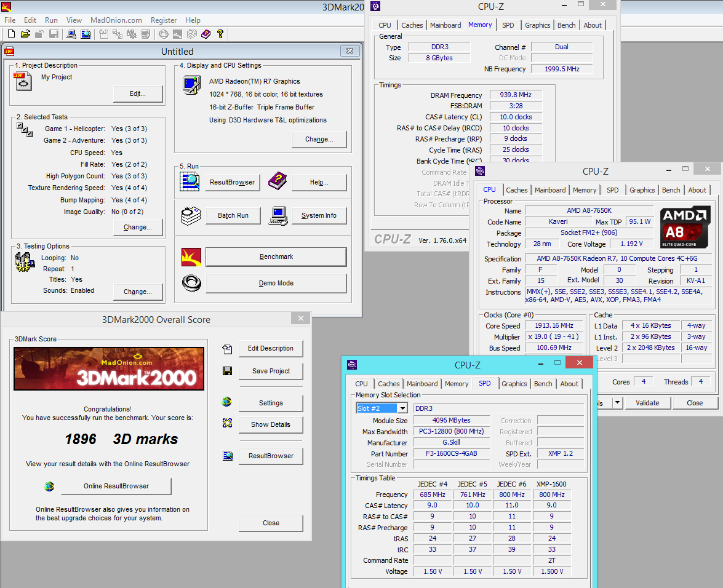Click the System Info button
Viewport: 723px width, 588px height.
(x=319, y=215)
